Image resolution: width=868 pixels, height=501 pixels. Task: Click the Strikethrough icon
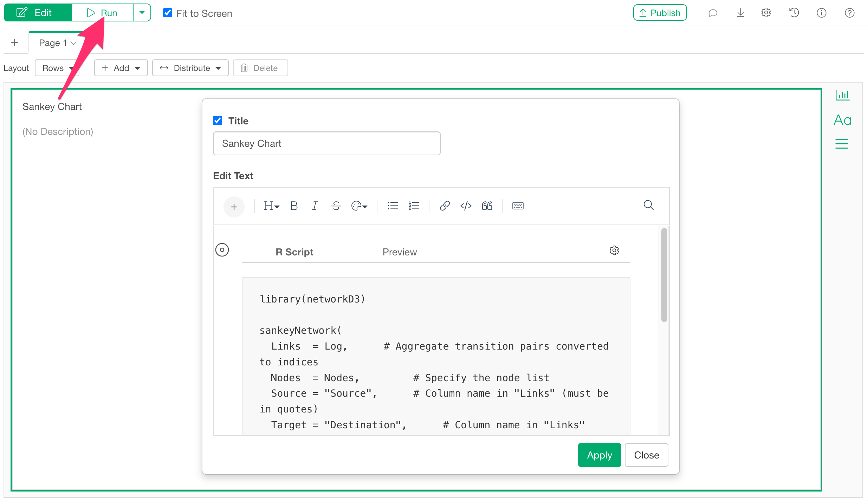point(336,206)
